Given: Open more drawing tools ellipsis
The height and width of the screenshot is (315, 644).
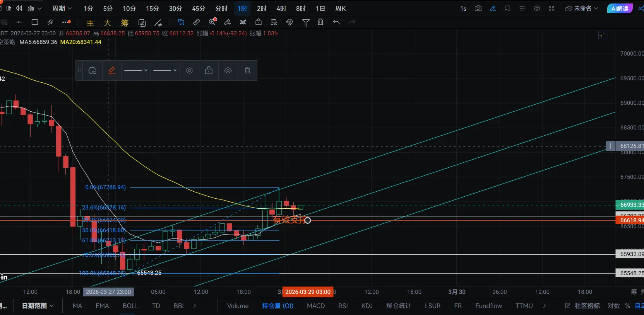Looking at the screenshot, I should (66, 22).
